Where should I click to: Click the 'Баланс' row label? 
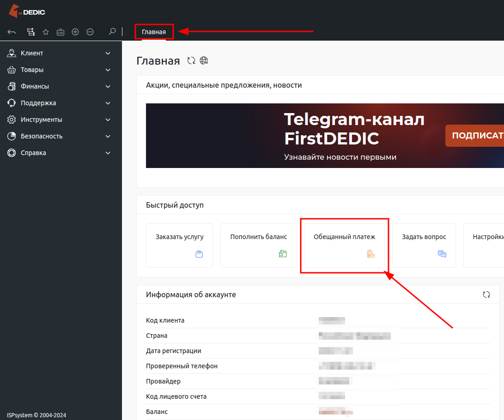(x=157, y=412)
